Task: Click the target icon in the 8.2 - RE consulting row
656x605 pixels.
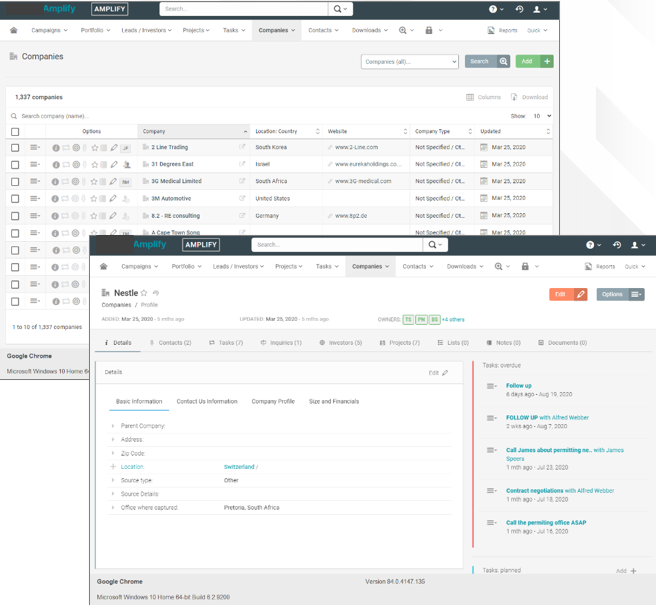Action: tap(75, 216)
